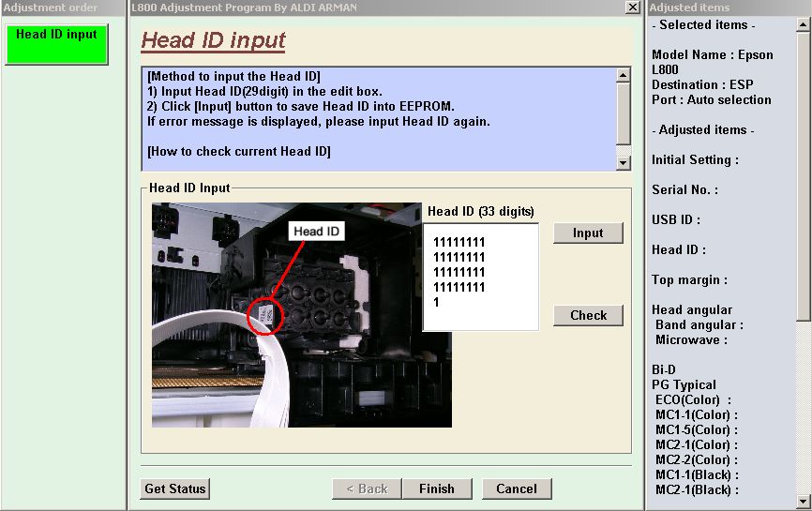Close the L800 Adjustment Program dialog

click(633, 8)
